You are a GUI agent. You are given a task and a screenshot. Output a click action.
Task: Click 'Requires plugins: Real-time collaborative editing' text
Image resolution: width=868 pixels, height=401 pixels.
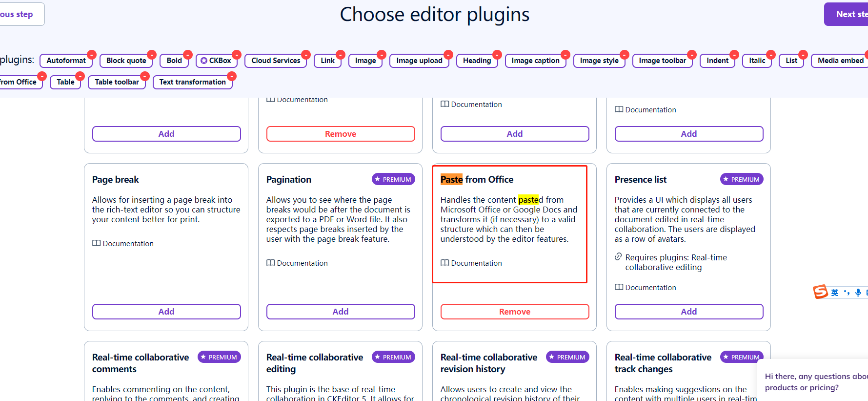click(676, 262)
